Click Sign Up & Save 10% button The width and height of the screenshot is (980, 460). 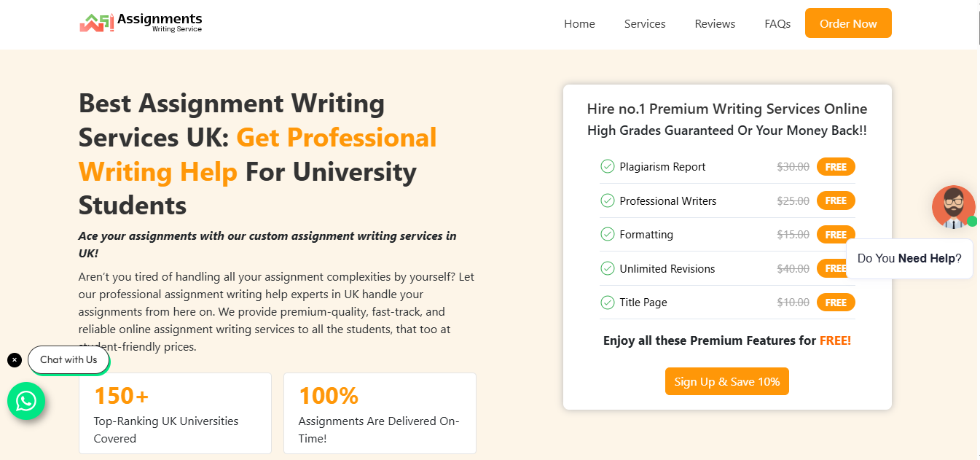[727, 381]
